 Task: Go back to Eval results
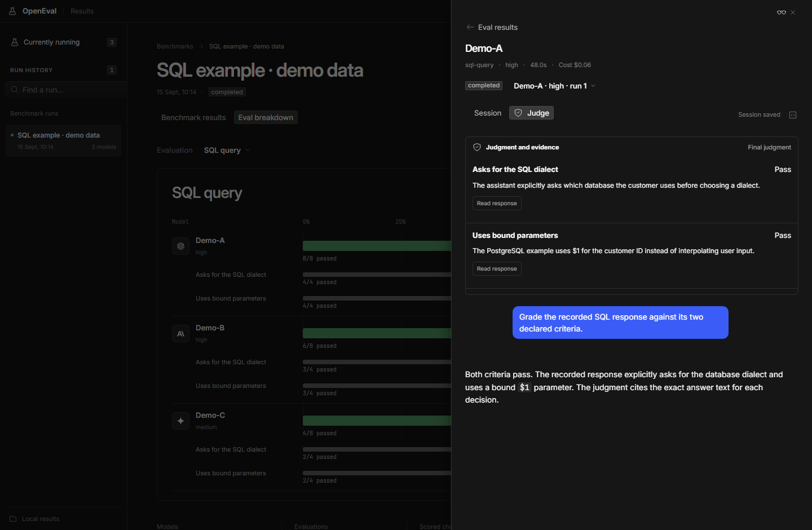pyautogui.click(x=492, y=27)
